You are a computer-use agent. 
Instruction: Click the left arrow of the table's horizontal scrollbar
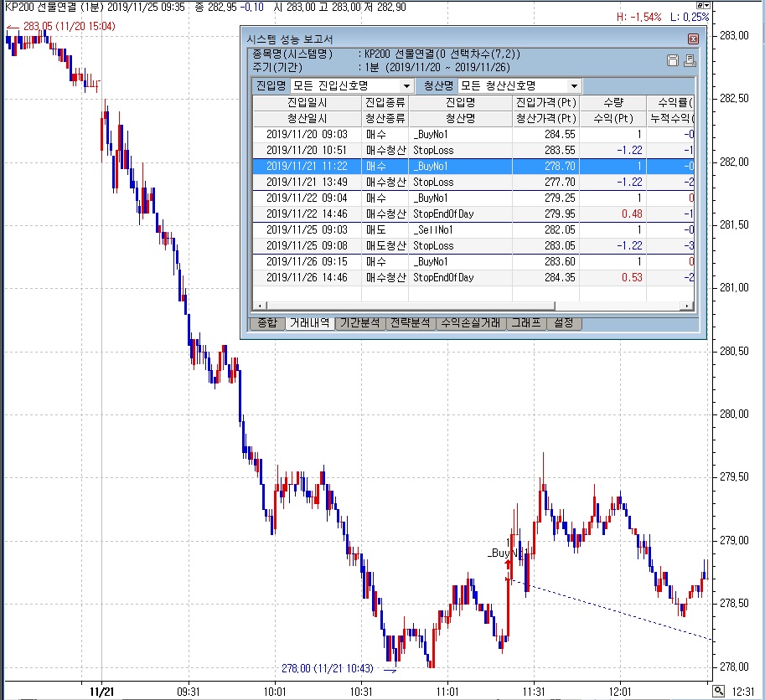pyautogui.click(x=258, y=307)
